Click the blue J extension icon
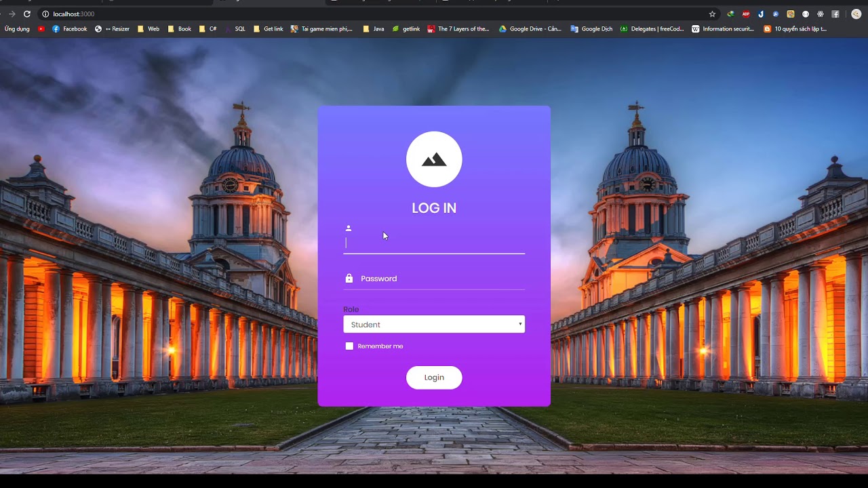Screen dimensions: 868x488 click(x=761, y=14)
